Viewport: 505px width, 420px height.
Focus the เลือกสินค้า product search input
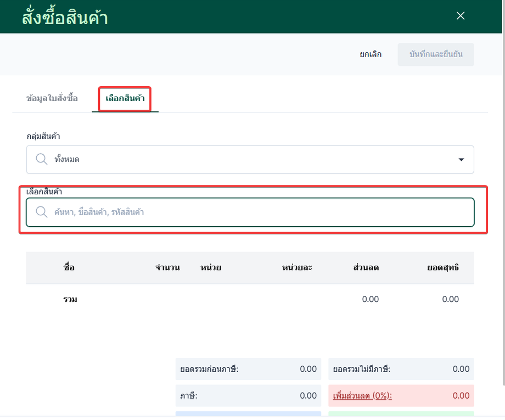click(x=250, y=212)
